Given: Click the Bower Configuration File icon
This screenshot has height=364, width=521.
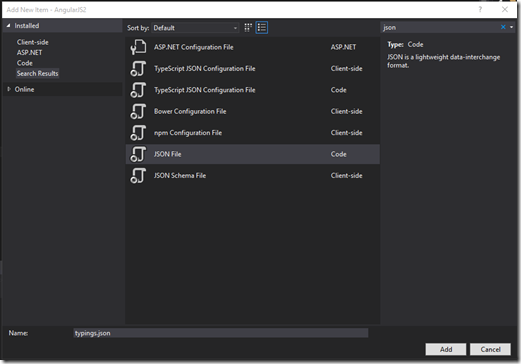Looking at the screenshot, I should pyautogui.click(x=138, y=111).
